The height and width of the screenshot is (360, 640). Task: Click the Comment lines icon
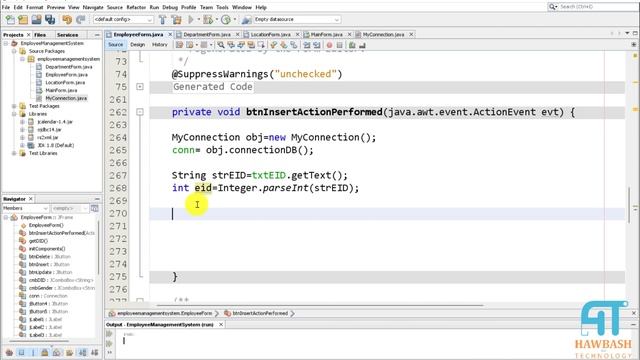coord(352,45)
